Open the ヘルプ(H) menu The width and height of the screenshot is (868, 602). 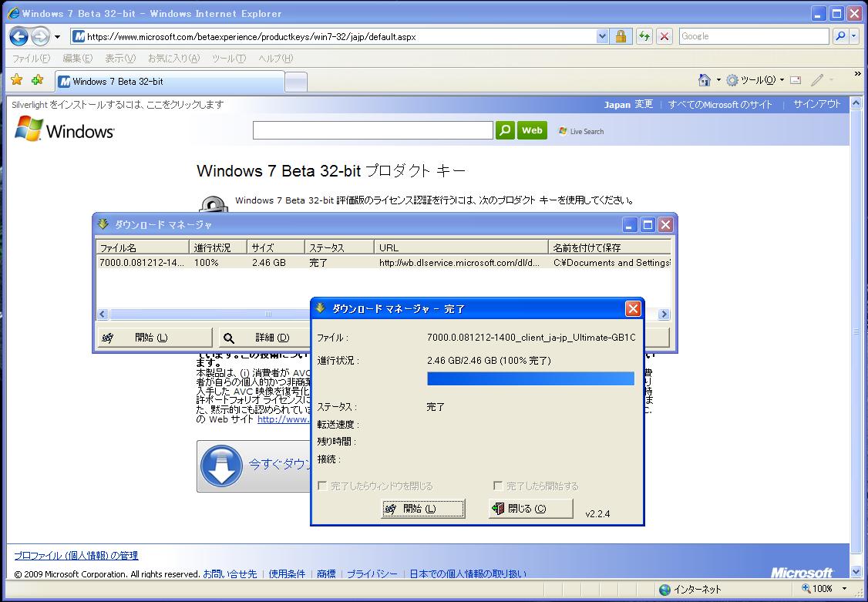point(276,58)
